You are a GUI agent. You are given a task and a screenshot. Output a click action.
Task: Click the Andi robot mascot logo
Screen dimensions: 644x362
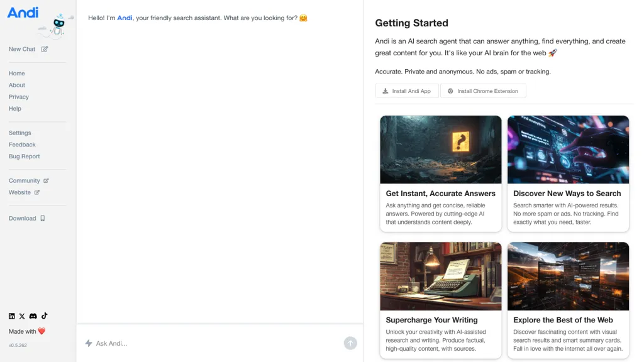tap(58, 25)
